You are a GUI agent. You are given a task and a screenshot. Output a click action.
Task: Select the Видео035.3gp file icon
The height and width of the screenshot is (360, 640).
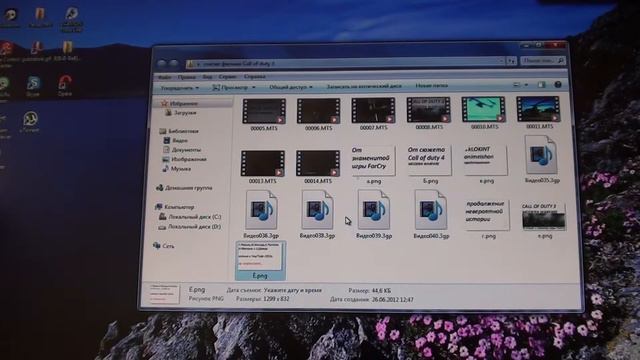click(541, 156)
